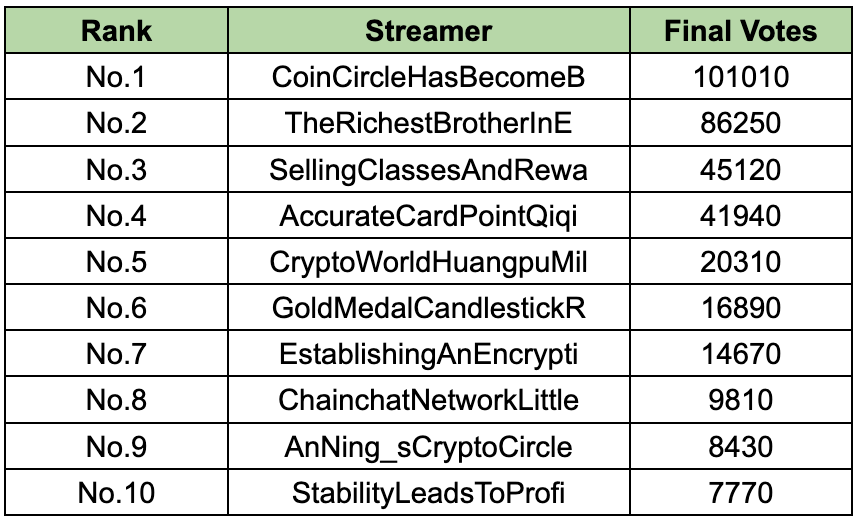
Task: Select the EstablishingAnEncrypti streamer cell
Action: pyautogui.click(x=428, y=354)
